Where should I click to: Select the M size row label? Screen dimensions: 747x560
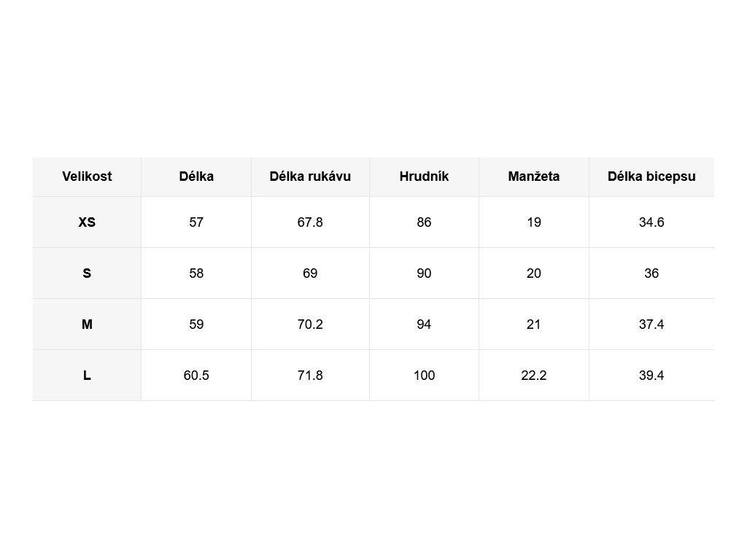(x=87, y=324)
